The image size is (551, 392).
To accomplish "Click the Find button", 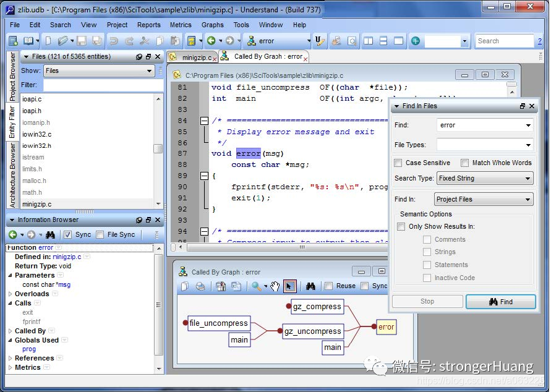I will (x=501, y=302).
